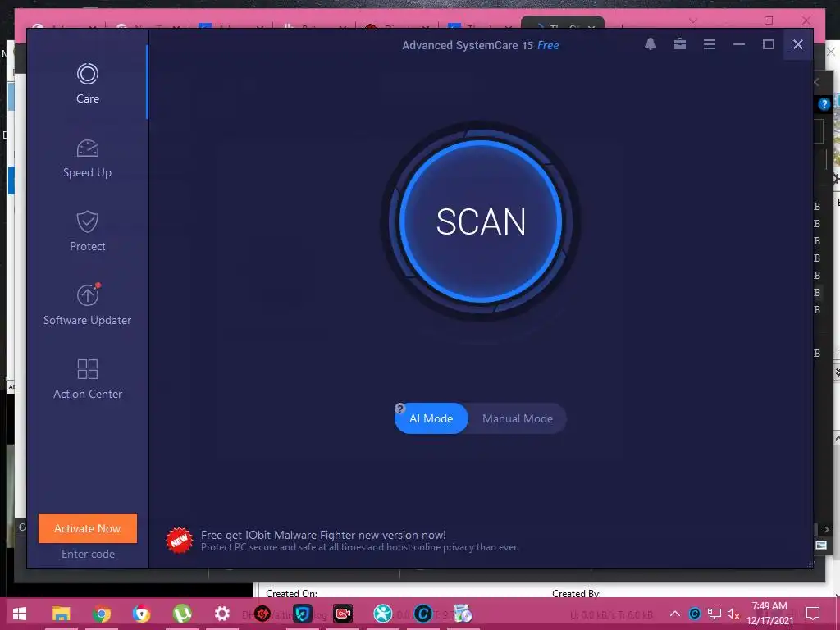Open the toolbox briefcase icon
This screenshot has width=840, height=630.
click(x=680, y=44)
